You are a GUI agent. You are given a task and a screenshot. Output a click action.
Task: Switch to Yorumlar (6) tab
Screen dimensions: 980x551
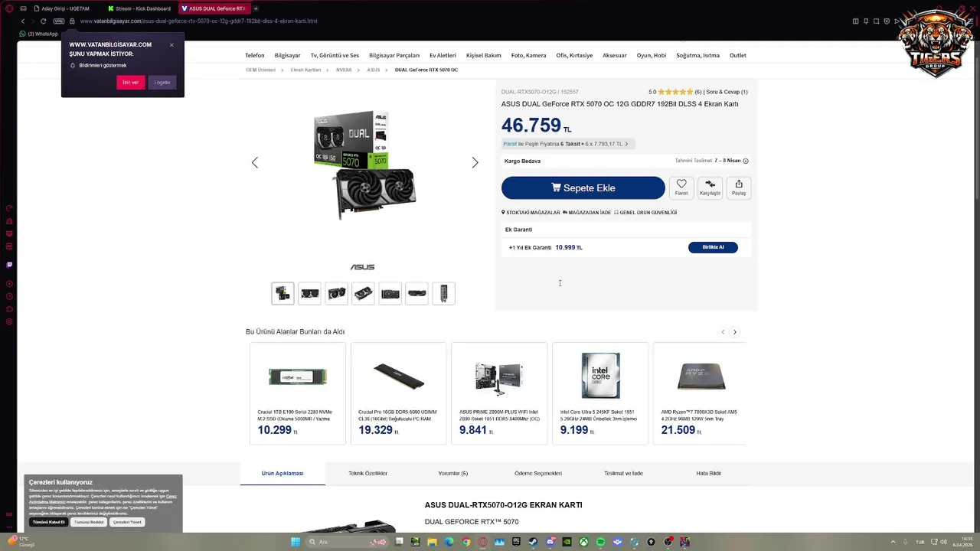pos(452,473)
